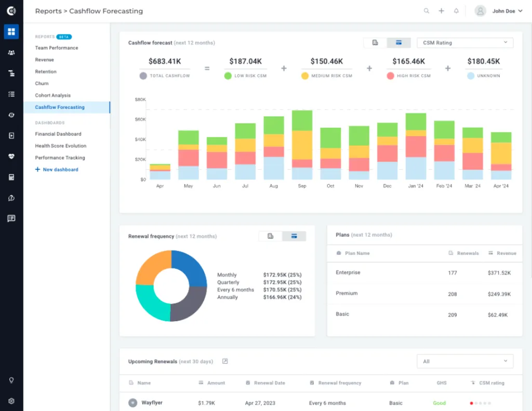Click the Low Risk CSM green legend dot
The image size is (532, 411).
(228, 76)
